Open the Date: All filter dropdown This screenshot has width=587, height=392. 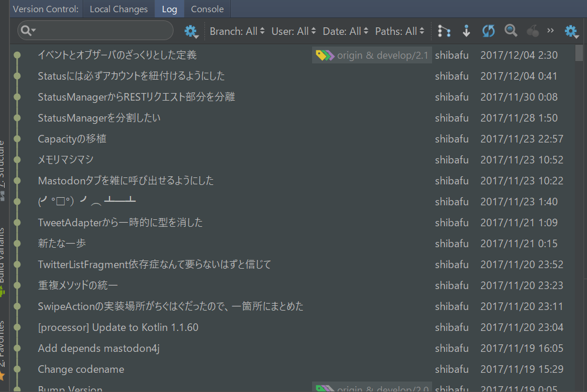coord(345,31)
